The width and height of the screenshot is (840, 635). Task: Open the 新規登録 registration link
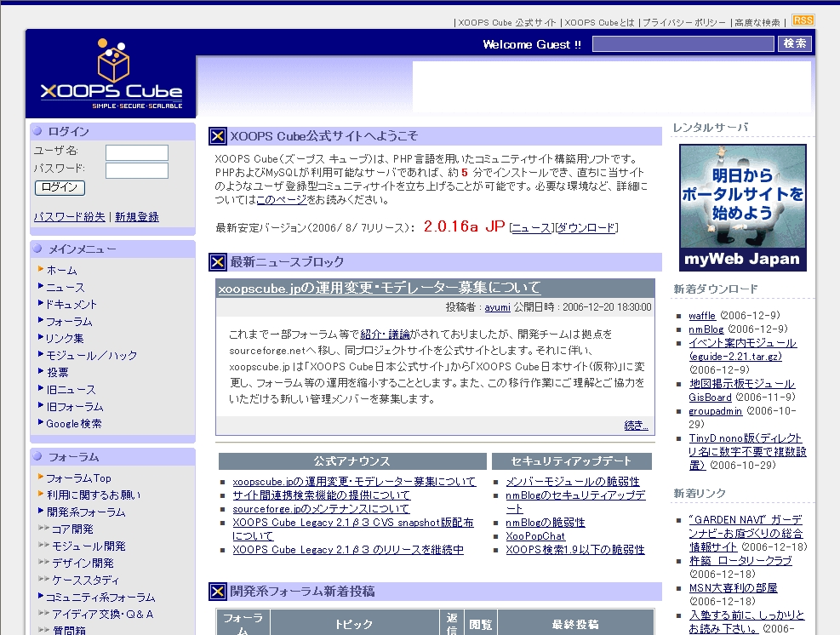(137, 217)
